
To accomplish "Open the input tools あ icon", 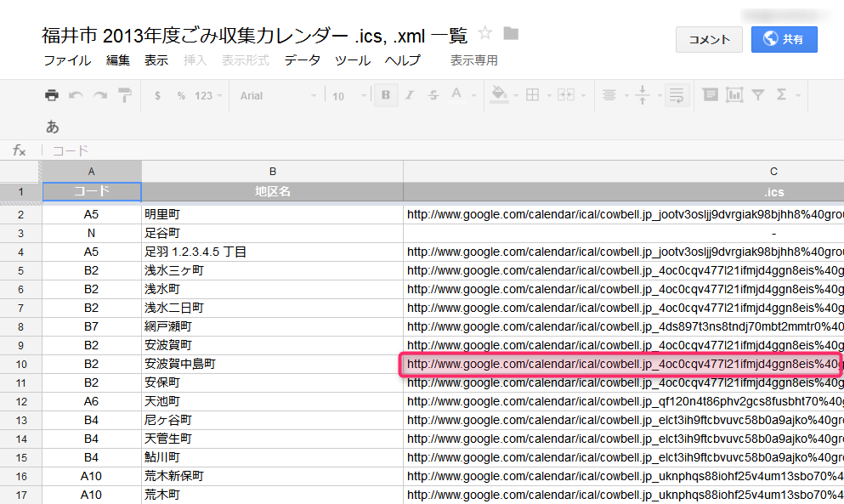I will [x=52, y=127].
